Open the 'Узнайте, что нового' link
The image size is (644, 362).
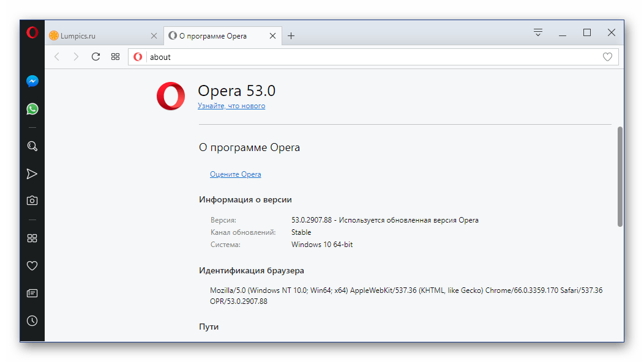[231, 106]
